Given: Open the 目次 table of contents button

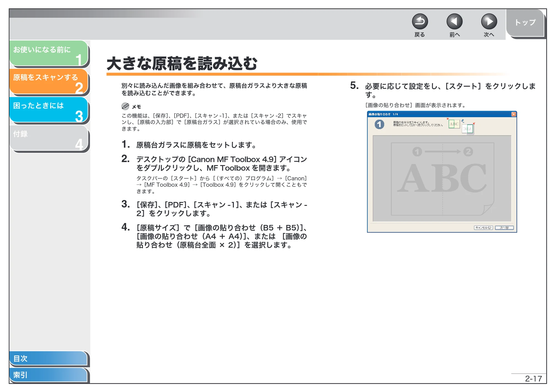Looking at the screenshot, I should point(48,358).
